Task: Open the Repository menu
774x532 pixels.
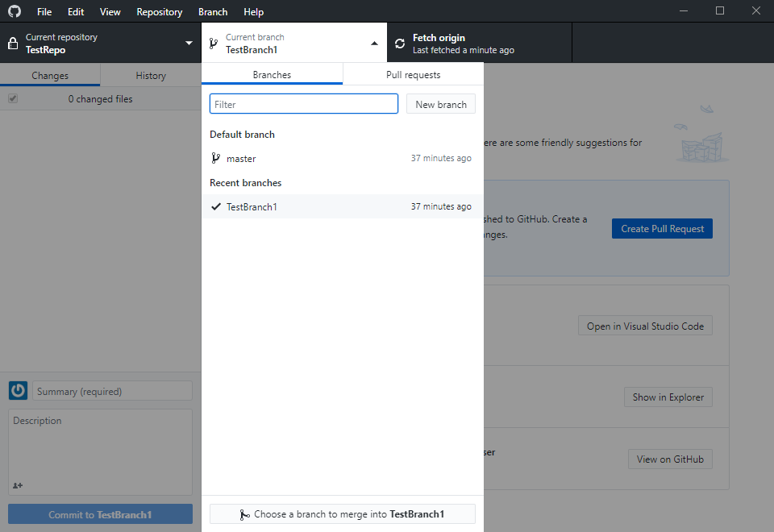Action: [x=160, y=12]
